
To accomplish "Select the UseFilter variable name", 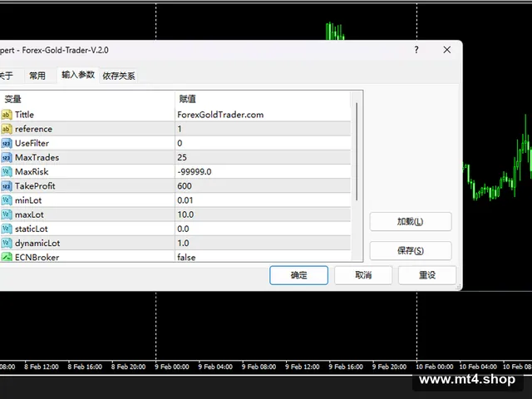I will tap(32, 143).
